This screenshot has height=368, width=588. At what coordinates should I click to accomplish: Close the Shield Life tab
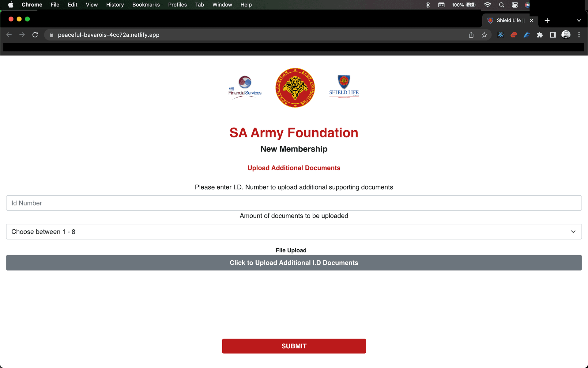[x=532, y=21]
